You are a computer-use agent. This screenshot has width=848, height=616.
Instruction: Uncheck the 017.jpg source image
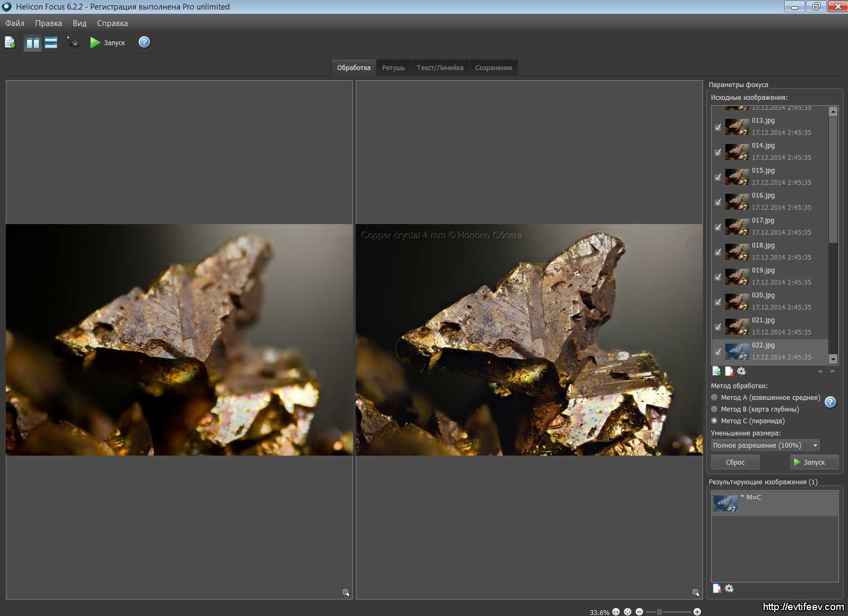point(718,227)
